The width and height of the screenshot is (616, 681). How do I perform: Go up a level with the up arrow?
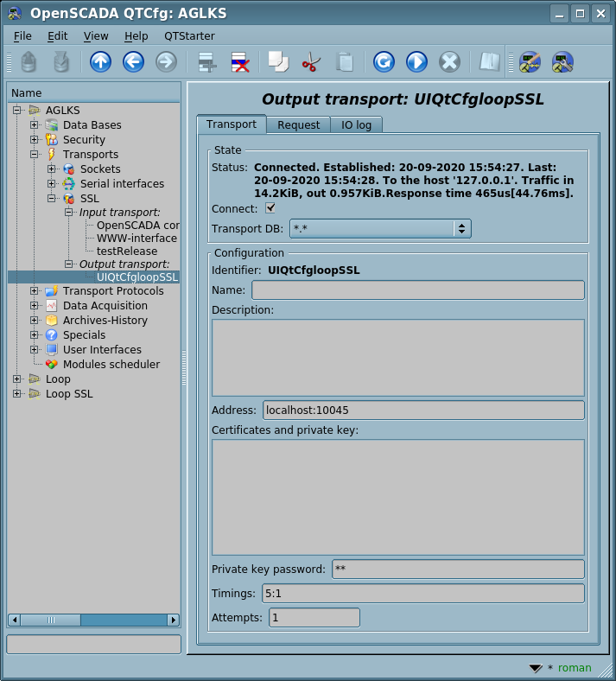coord(101,61)
